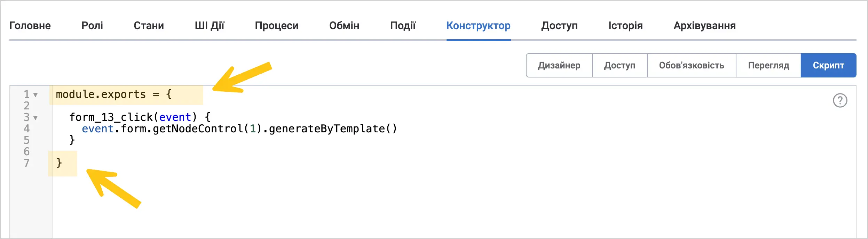
Task: Switch to Обов'язковість view button
Action: pyautogui.click(x=692, y=65)
